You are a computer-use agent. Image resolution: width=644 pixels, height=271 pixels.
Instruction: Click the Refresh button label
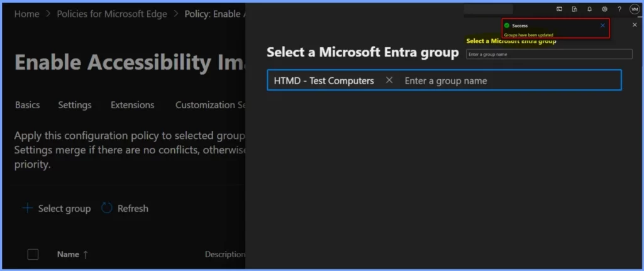pos(133,209)
